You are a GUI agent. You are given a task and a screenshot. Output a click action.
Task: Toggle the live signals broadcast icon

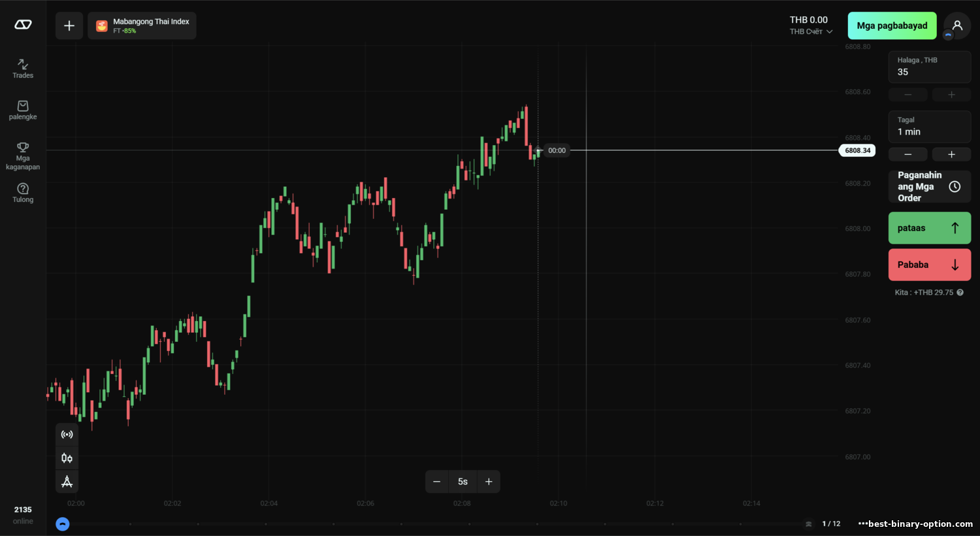click(x=67, y=435)
